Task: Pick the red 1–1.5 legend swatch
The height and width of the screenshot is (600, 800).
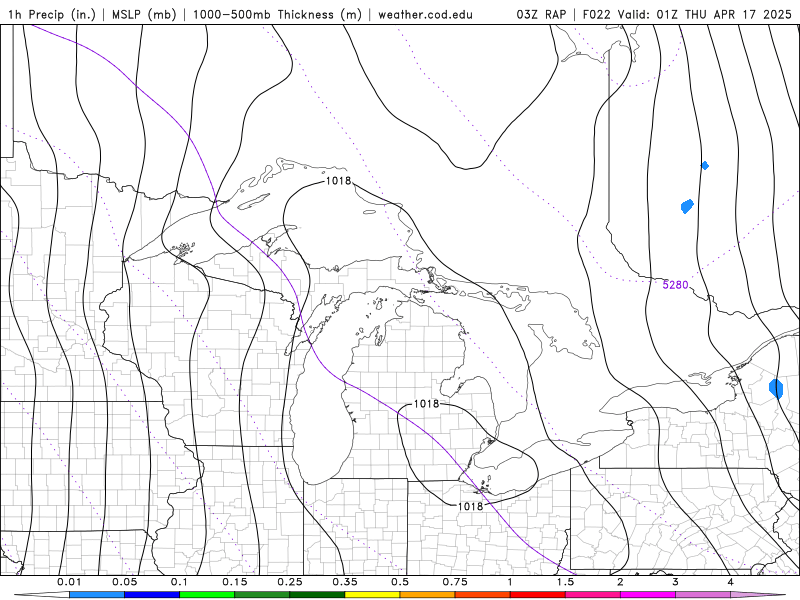Action: pyautogui.click(x=537, y=594)
